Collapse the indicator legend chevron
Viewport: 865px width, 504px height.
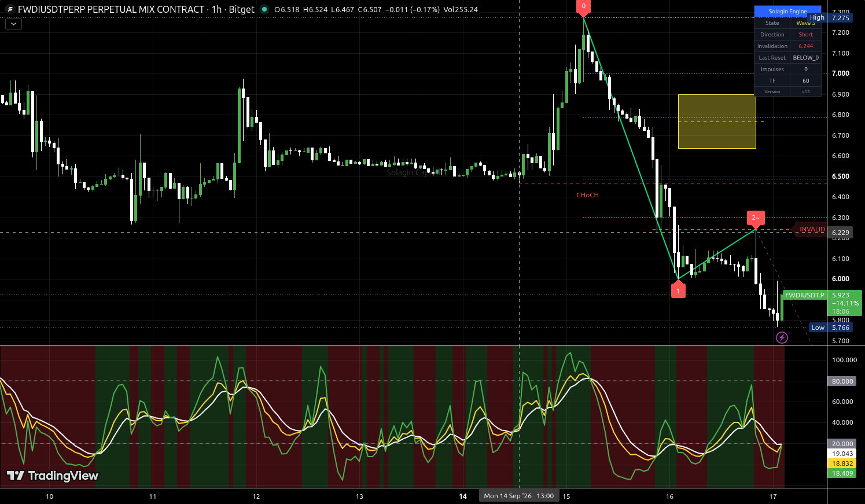tap(13, 24)
